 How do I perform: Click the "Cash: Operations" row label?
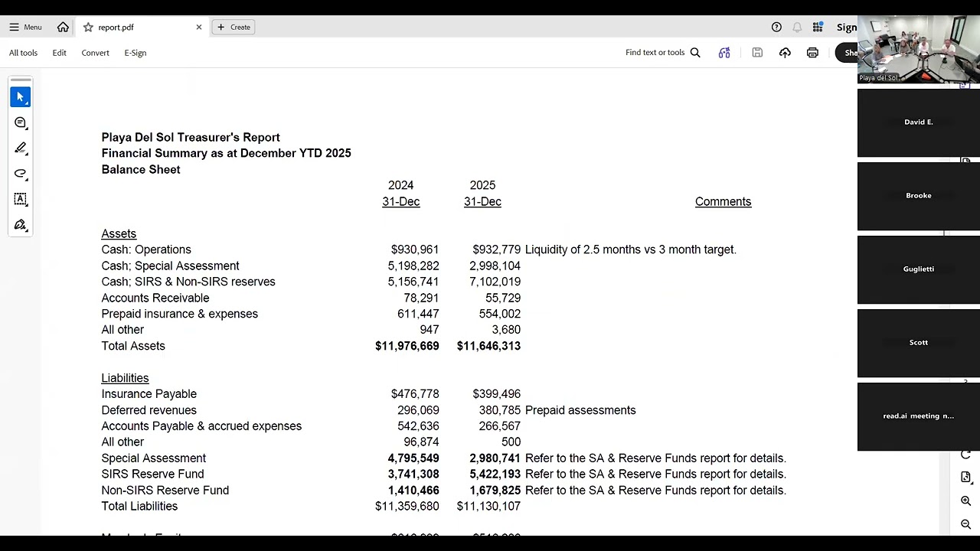146,249
